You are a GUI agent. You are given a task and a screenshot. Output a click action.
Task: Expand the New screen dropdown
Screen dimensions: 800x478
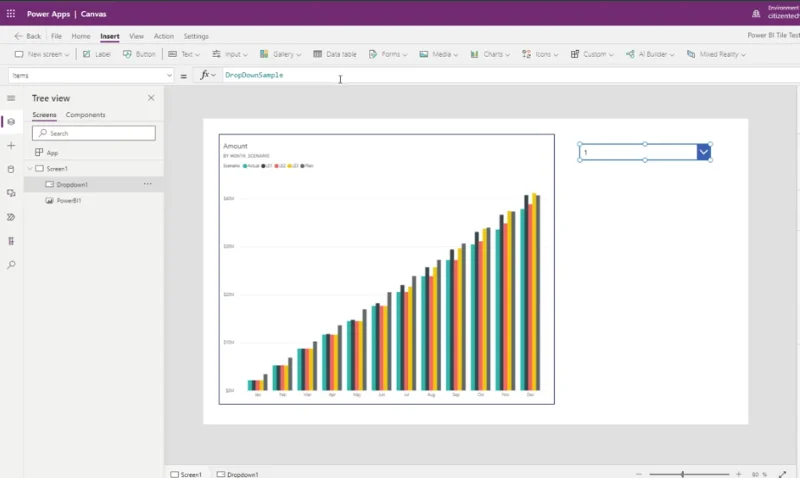(42, 54)
